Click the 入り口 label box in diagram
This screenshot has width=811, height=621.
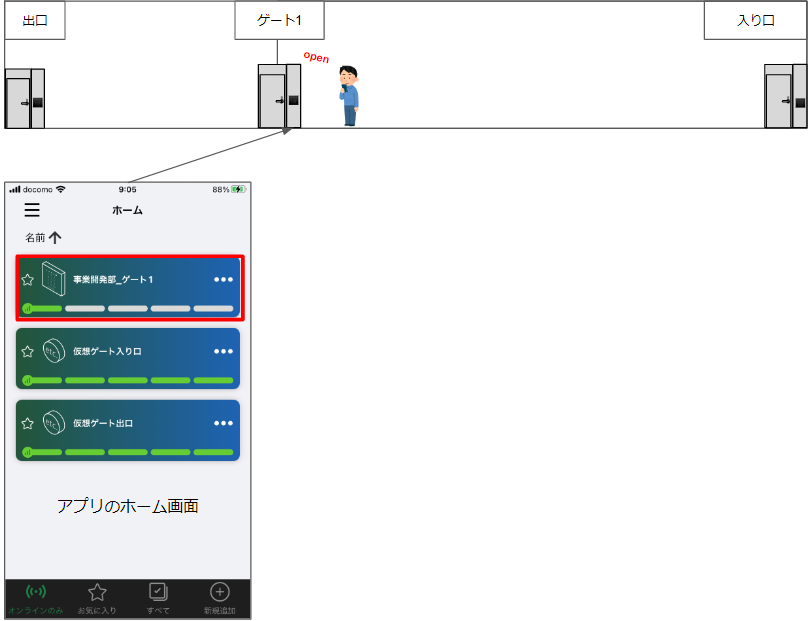pos(755,20)
